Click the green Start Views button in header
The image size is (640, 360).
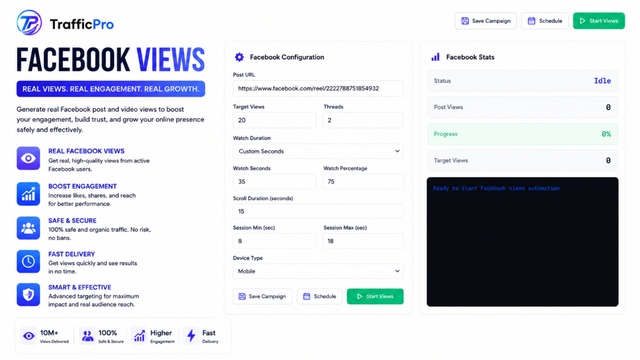pyautogui.click(x=599, y=21)
